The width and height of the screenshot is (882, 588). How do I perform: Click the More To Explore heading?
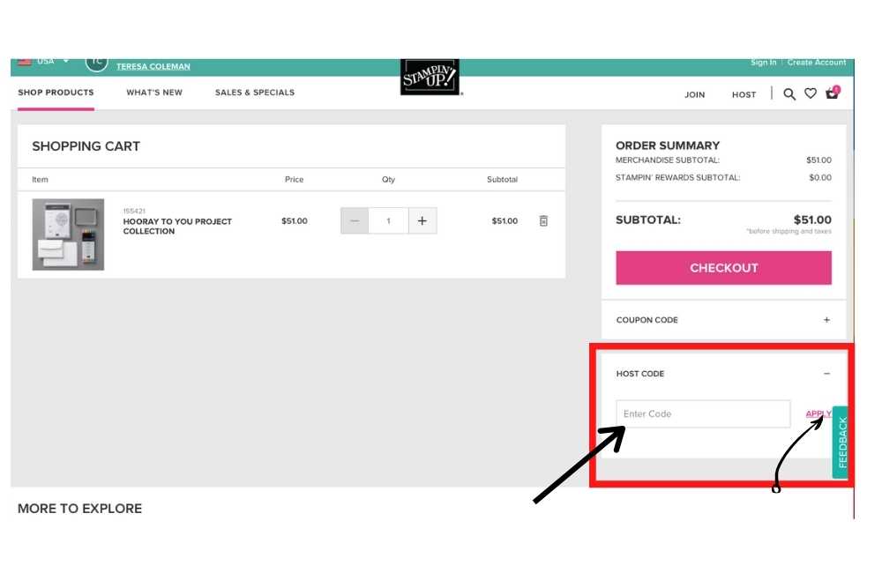pos(80,509)
